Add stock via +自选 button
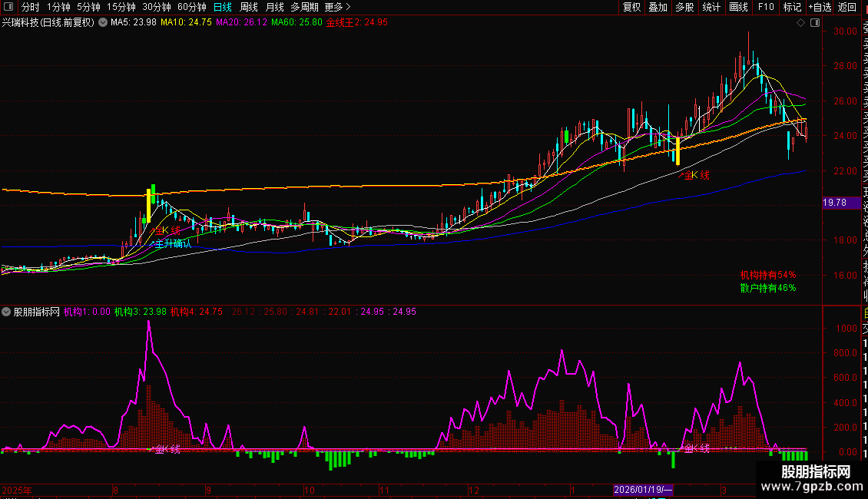868x499 pixels. point(820,7)
